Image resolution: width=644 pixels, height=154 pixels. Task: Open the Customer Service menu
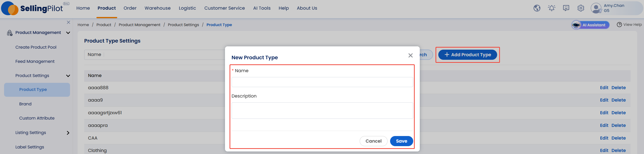pos(224,8)
